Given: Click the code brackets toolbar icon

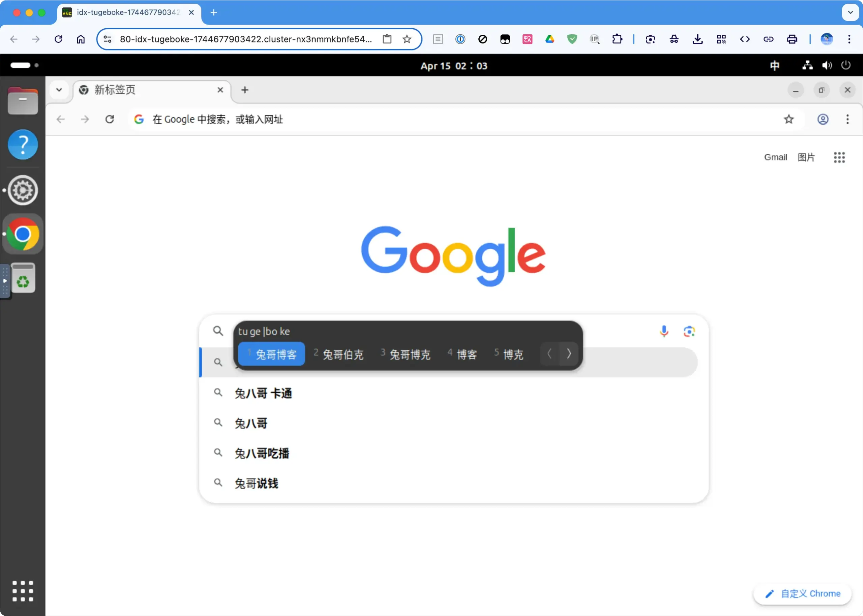Looking at the screenshot, I should [745, 39].
